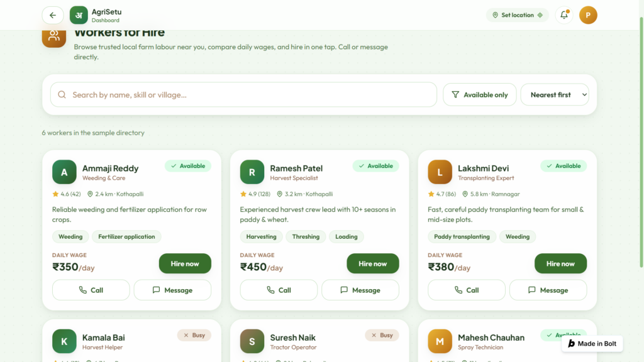Toggle the Available only filter
Screen dimensions: 644x362
click(x=479, y=95)
